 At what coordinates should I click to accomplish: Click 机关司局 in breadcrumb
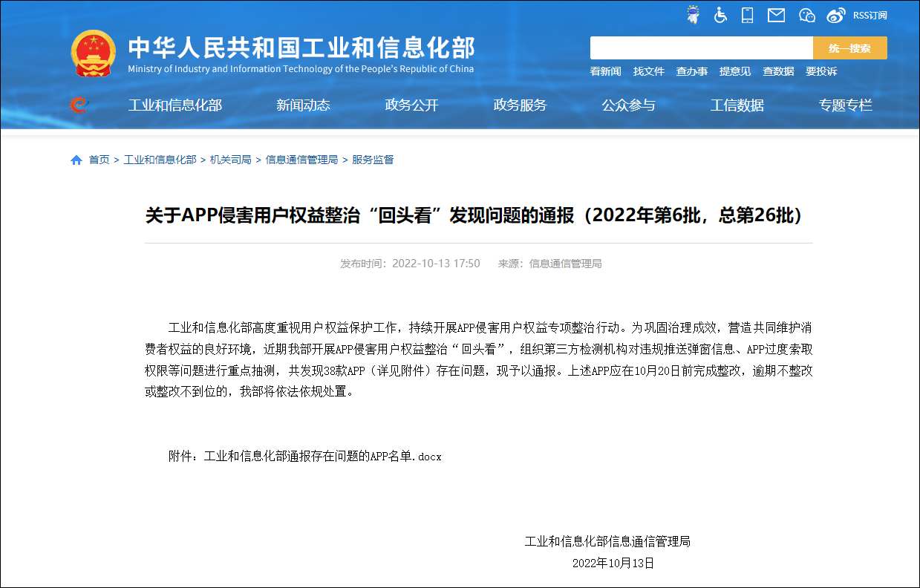(231, 160)
